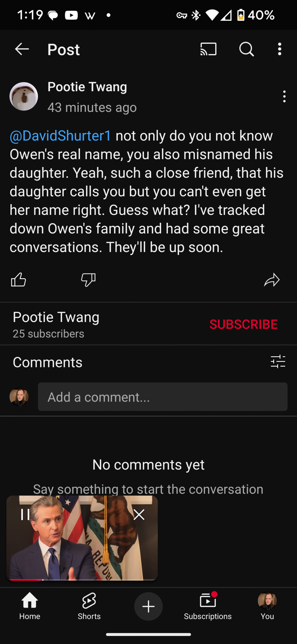The image size is (297, 644).
Task: Open the @DavidShurter1 mention link
Action: pos(60,136)
